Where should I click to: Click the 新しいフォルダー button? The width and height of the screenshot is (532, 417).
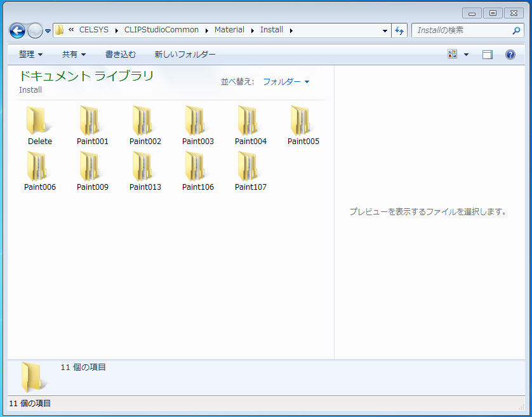point(185,55)
